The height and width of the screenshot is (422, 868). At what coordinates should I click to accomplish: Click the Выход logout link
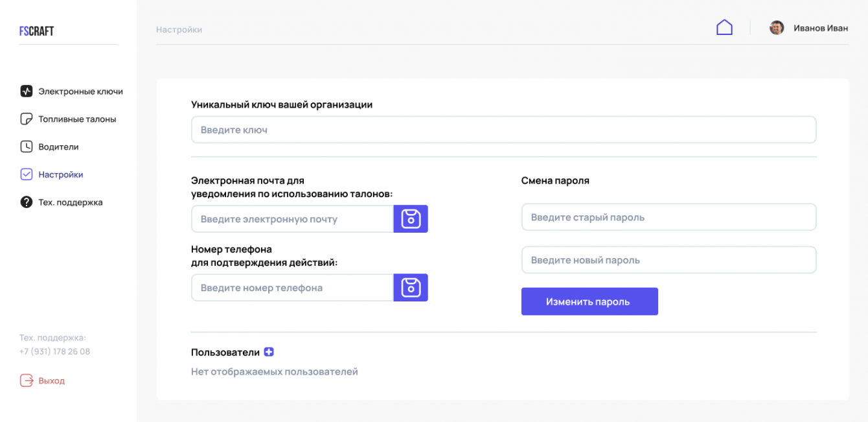click(51, 381)
